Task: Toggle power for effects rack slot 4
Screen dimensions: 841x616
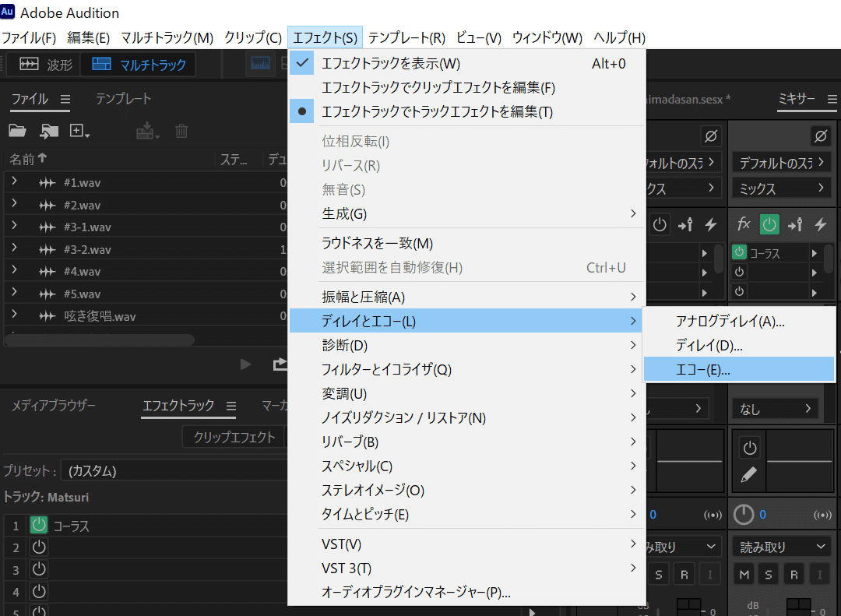Action: pyautogui.click(x=39, y=591)
